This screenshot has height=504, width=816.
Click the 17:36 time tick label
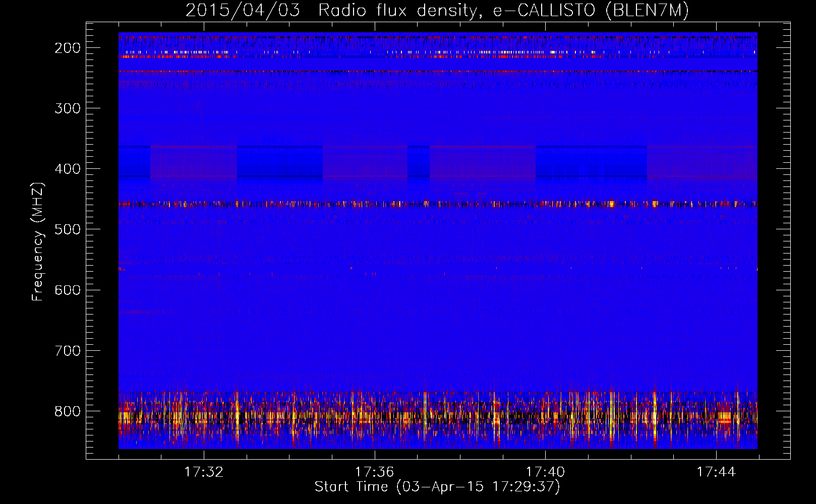[374, 472]
